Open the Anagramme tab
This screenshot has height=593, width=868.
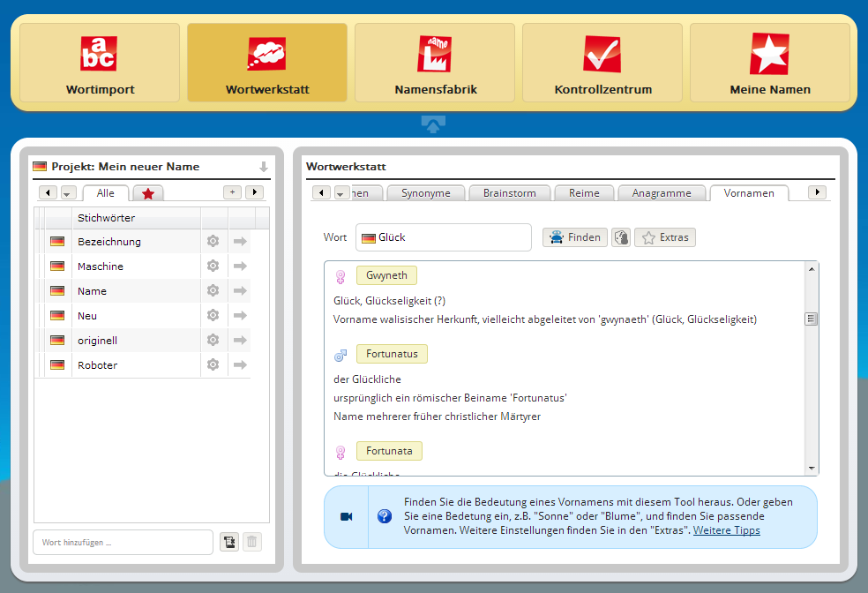tap(662, 193)
